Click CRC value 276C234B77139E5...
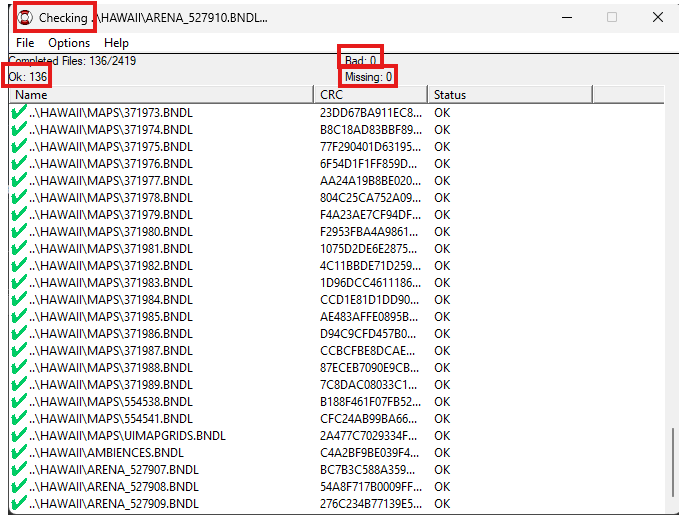 370,504
